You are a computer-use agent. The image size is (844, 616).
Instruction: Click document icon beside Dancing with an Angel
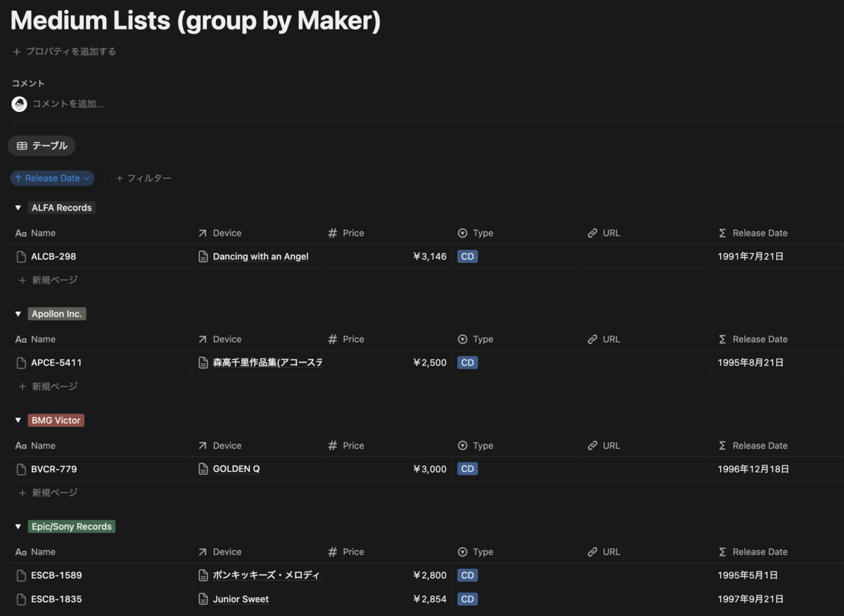click(203, 257)
